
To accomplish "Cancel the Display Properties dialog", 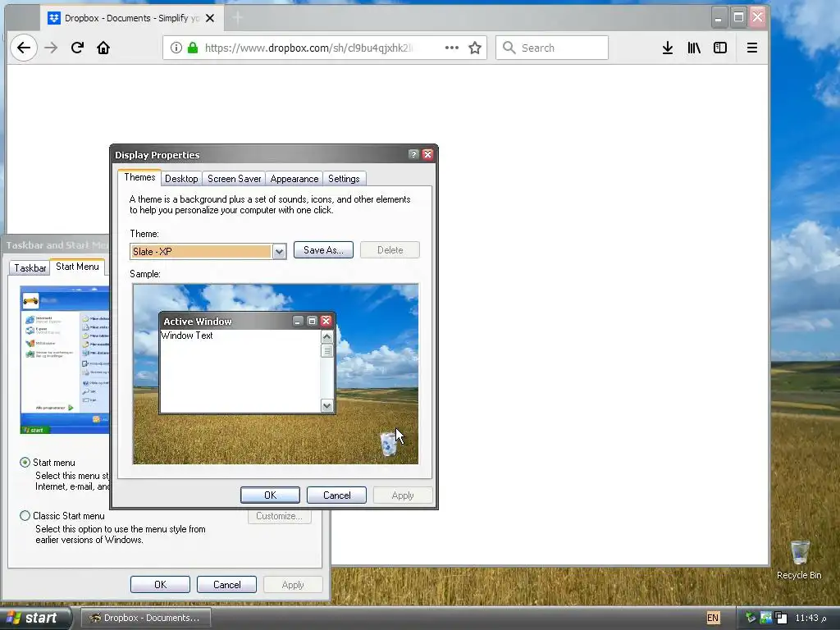I will click(336, 495).
